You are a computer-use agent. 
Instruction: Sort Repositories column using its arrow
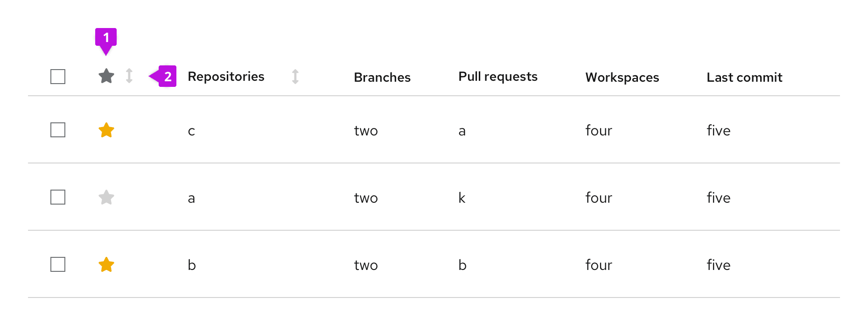coord(295,77)
